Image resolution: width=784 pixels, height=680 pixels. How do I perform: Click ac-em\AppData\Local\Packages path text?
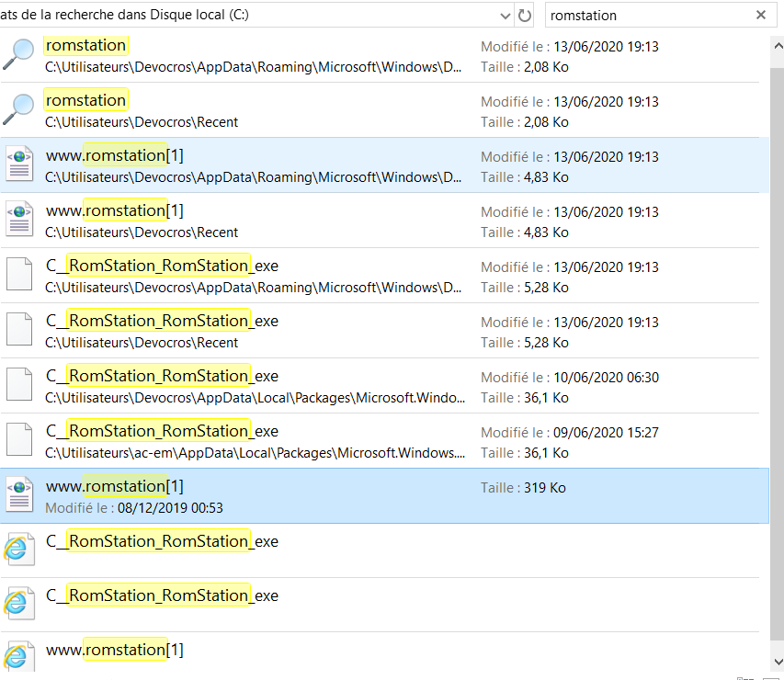(255, 452)
